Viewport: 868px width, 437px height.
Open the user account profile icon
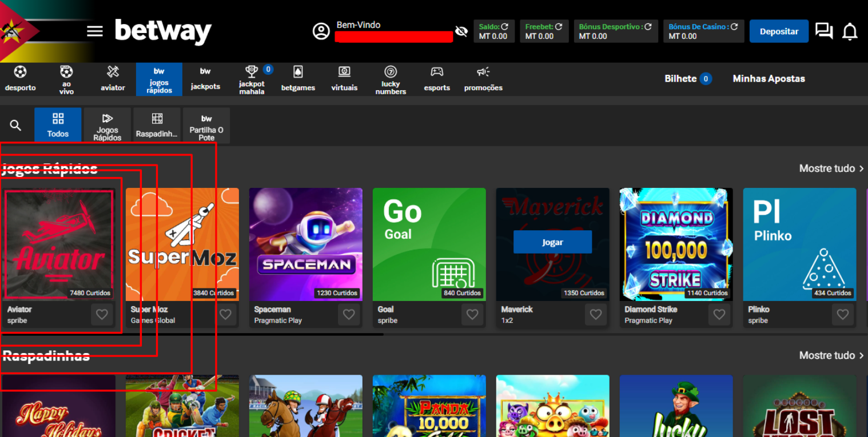point(321,31)
